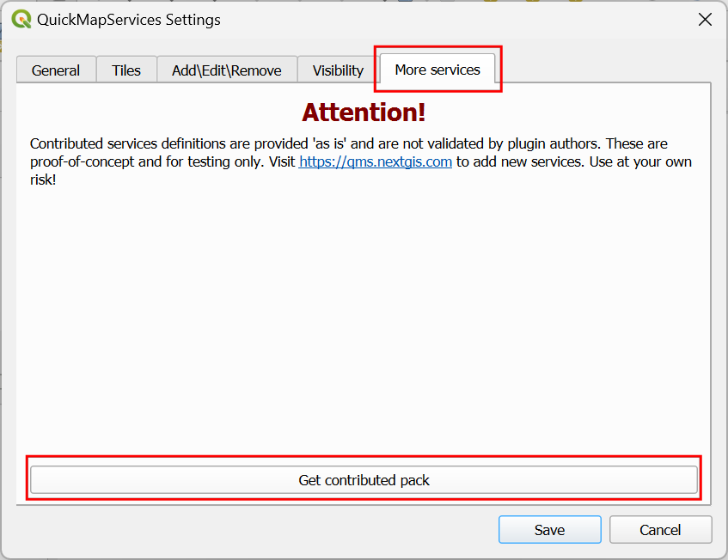728x560 pixels.
Task: Open the Tiles tab
Action: (126, 70)
